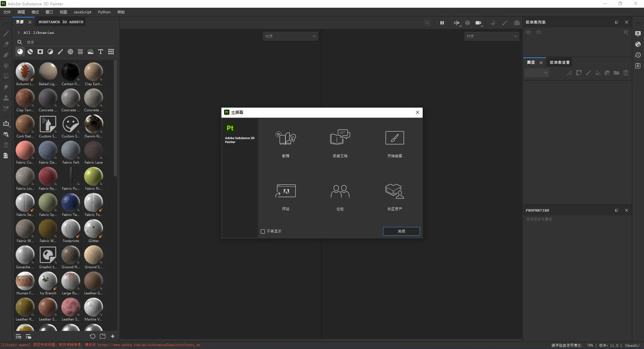Open the left viewport 材质 dropdown
This screenshot has height=349, width=644.
tap(290, 36)
